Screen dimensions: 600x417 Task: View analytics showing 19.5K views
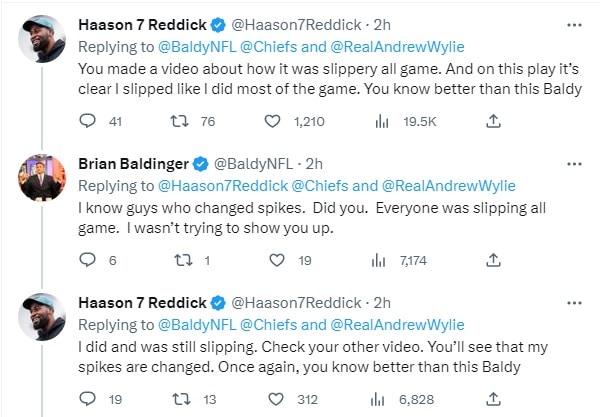380,122
